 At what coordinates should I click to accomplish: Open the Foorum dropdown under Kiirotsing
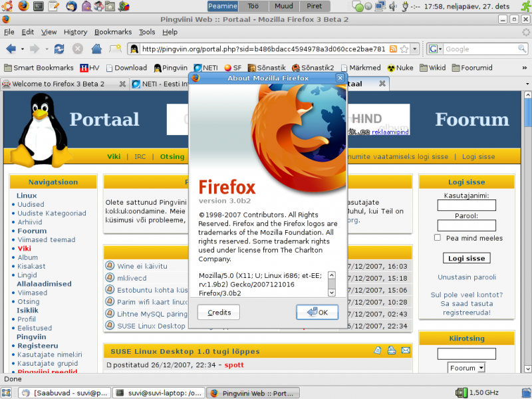(x=467, y=368)
